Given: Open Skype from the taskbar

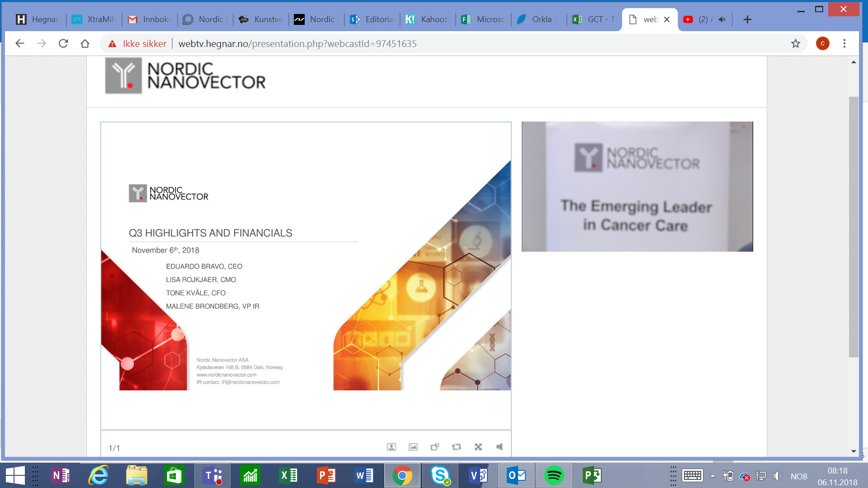Looking at the screenshot, I should (440, 475).
